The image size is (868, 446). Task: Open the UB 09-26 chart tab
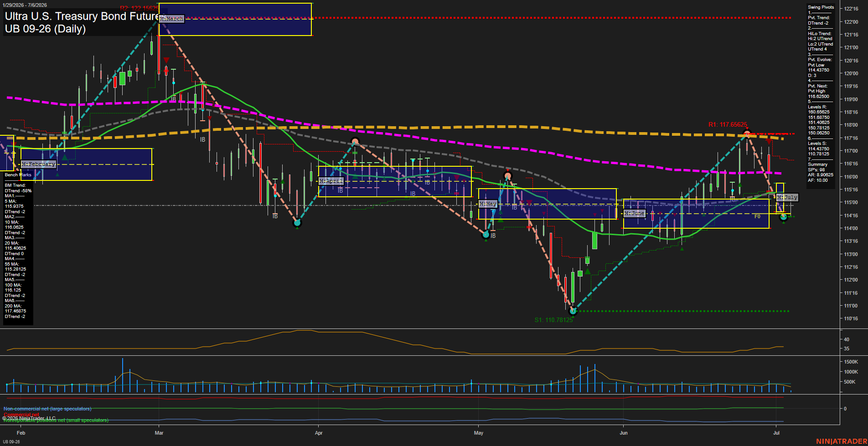(11, 441)
